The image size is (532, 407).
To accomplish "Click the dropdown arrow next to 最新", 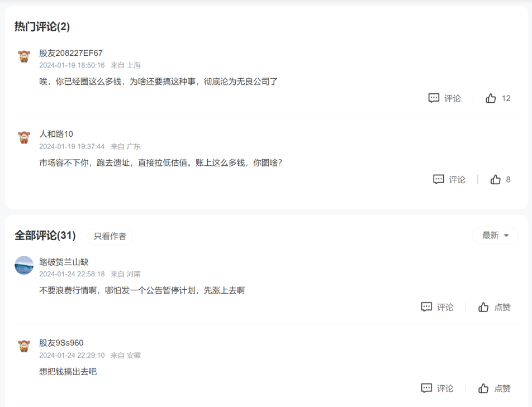I will click(x=506, y=236).
